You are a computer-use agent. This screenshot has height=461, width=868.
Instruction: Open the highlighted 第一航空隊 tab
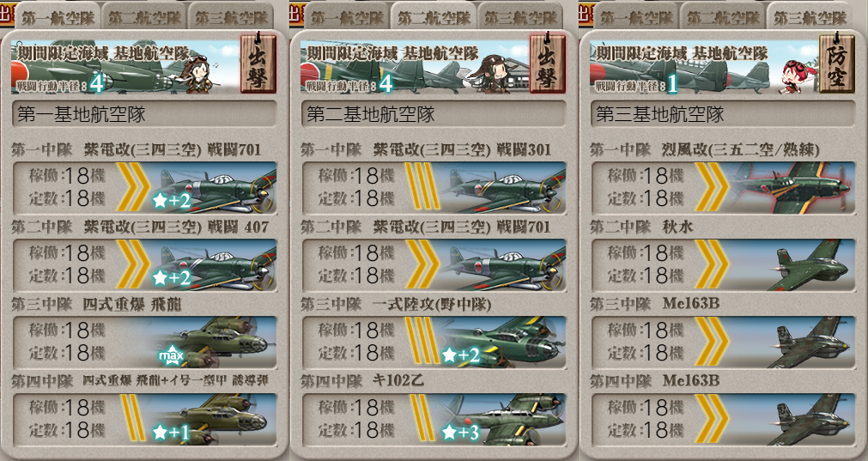click(x=58, y=17)
